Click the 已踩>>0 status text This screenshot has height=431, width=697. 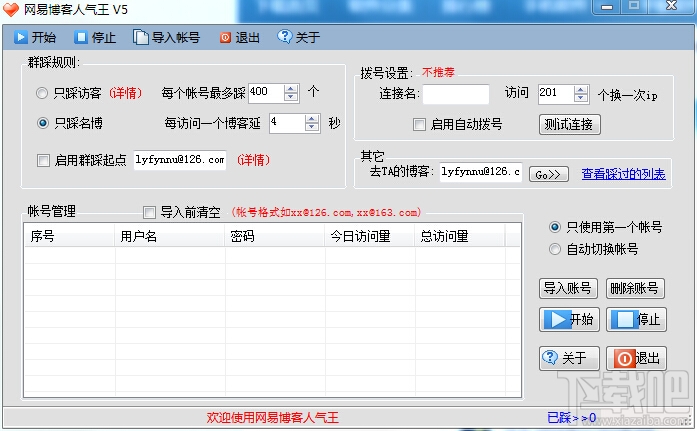572,417
